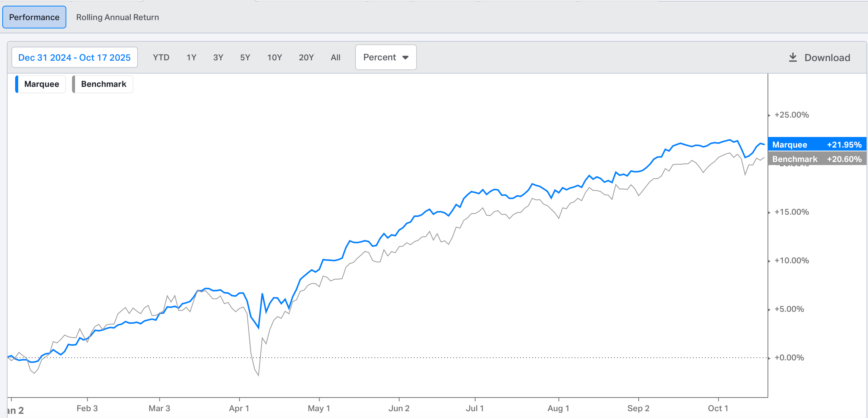Image resolution: width=868 pixels, height=418 pixels.
Task: Switch to Rolling Annual Return tab
Action: point(118,17)
